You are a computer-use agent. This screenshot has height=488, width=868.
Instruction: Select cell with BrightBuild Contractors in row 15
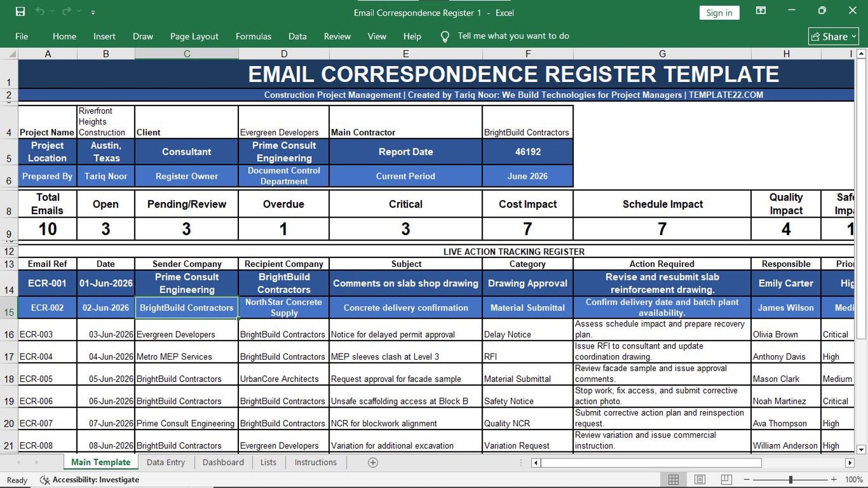[x=186, y=308]
